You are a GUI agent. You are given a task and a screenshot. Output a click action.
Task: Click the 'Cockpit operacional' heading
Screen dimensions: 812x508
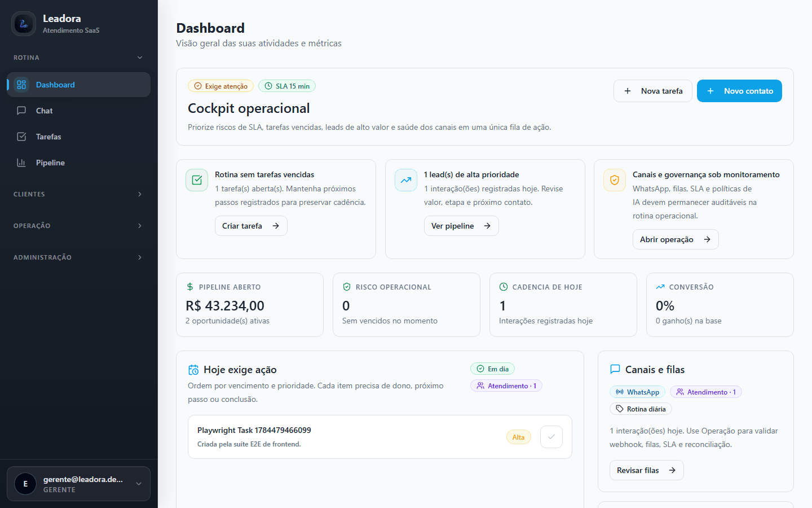click(249, 108)
